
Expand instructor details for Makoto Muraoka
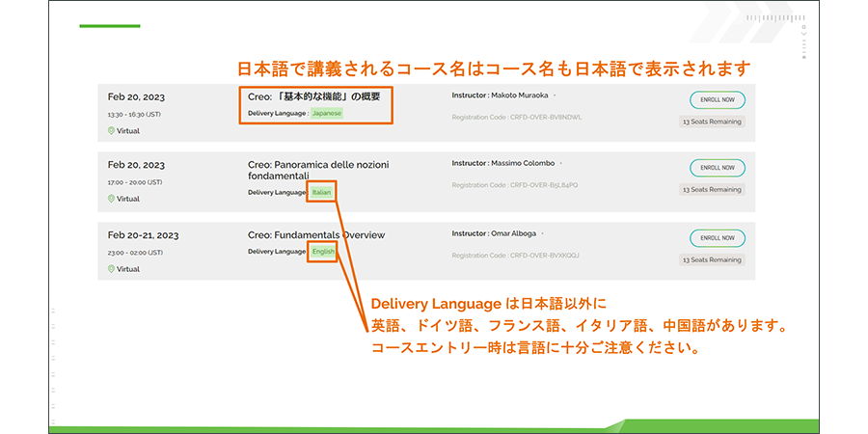555,95
